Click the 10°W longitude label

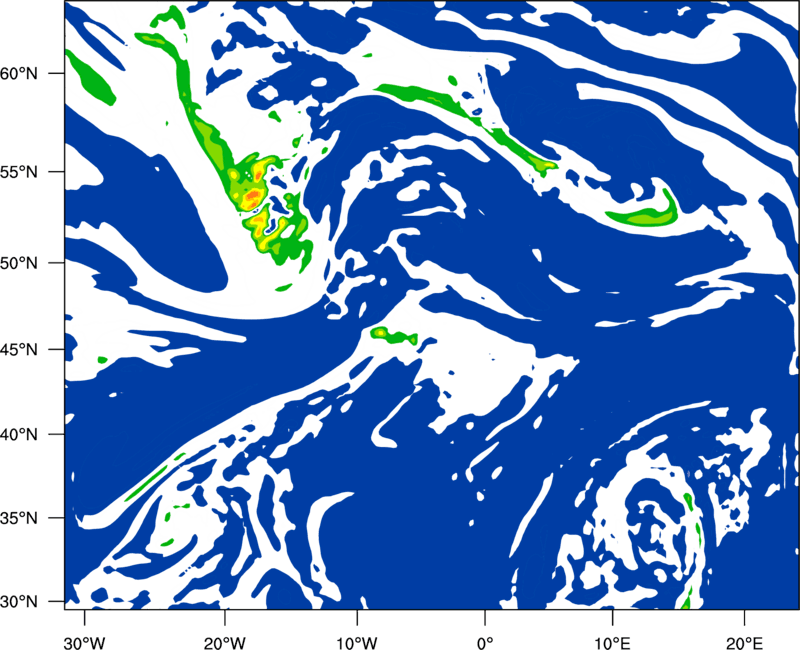tap(357, 642)
